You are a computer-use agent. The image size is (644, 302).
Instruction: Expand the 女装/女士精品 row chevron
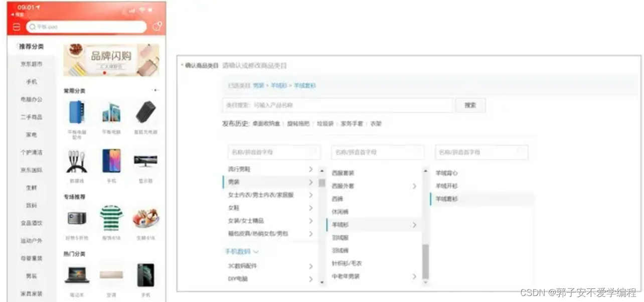311,221
